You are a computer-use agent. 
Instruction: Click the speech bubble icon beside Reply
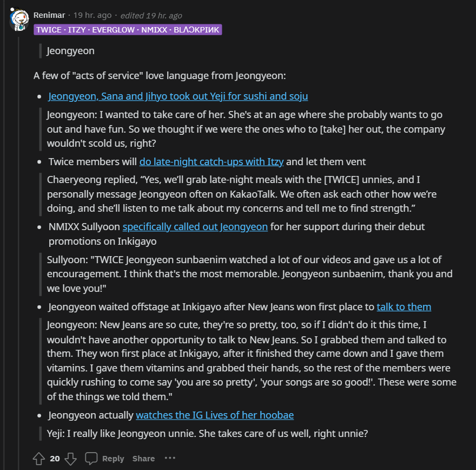point(91,459)
